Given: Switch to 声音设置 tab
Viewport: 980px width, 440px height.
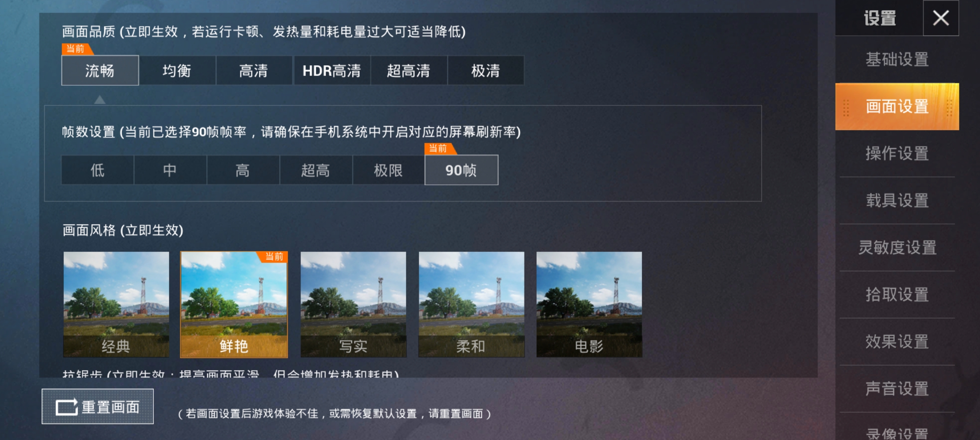Looking at the screenshot, I should click(897, 389).
